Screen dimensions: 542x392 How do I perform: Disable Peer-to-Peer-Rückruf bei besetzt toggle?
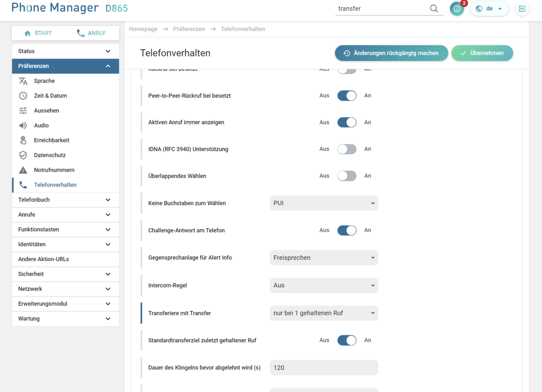(347, 96)
